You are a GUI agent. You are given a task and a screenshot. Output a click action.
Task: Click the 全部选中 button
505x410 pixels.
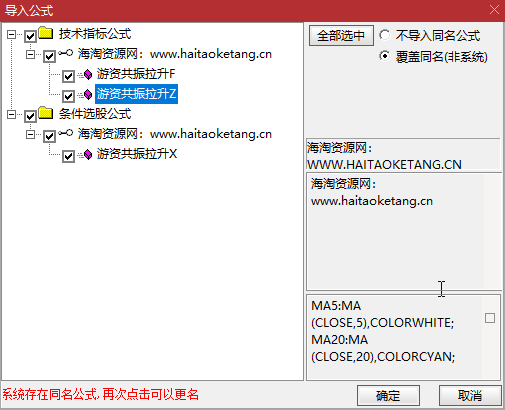tap(341, 35)
